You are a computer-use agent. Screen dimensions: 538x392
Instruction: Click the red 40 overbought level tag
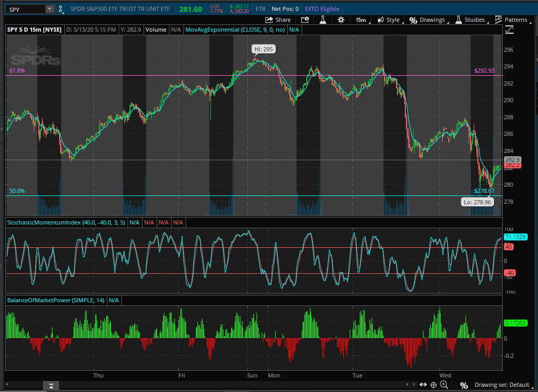pos(508,247)
